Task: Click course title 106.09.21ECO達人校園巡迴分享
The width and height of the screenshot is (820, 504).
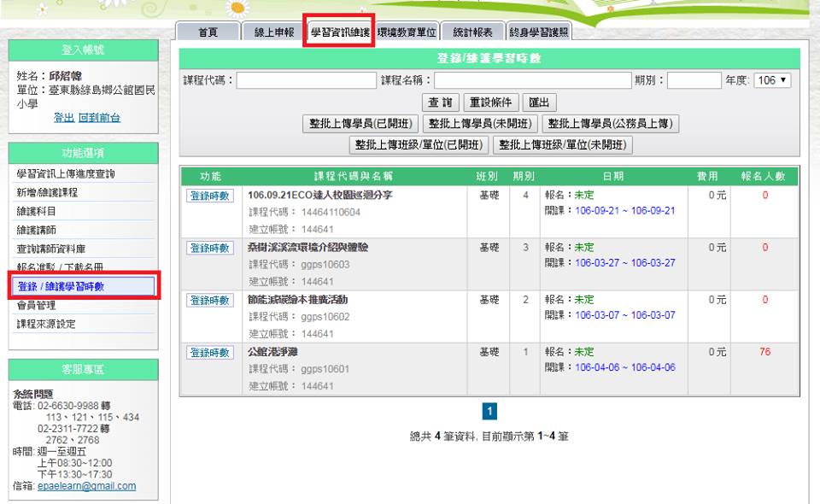Action: click(320, 195)
